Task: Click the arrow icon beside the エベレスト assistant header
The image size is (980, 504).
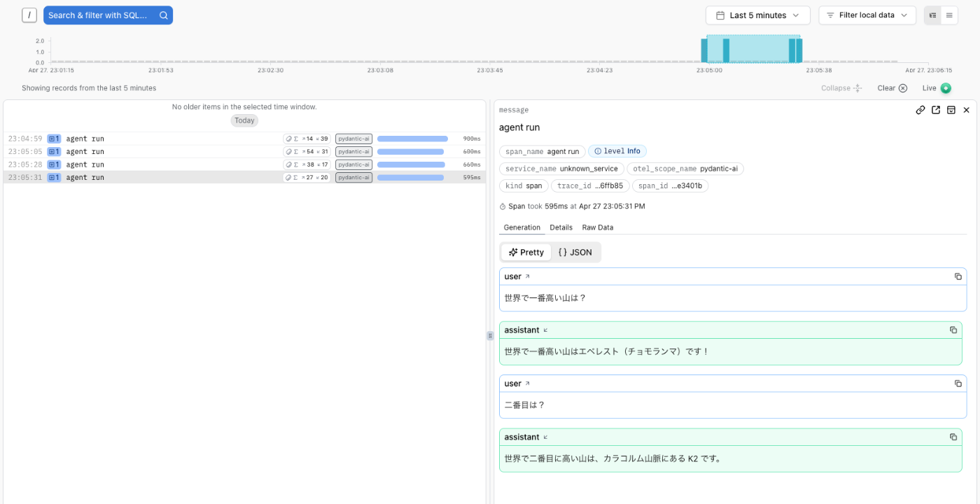Action: (x=546, y=330)
